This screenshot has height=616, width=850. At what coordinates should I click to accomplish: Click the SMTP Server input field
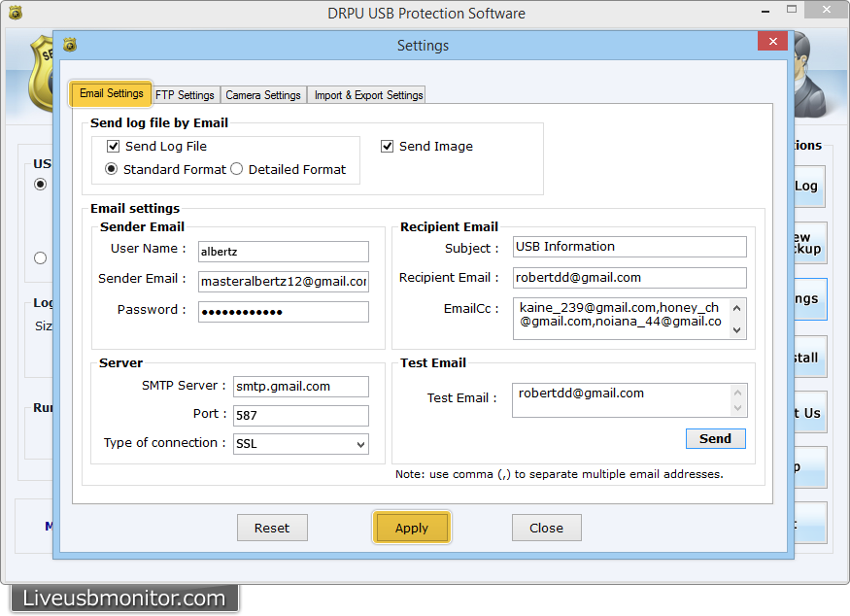[301, 387]
